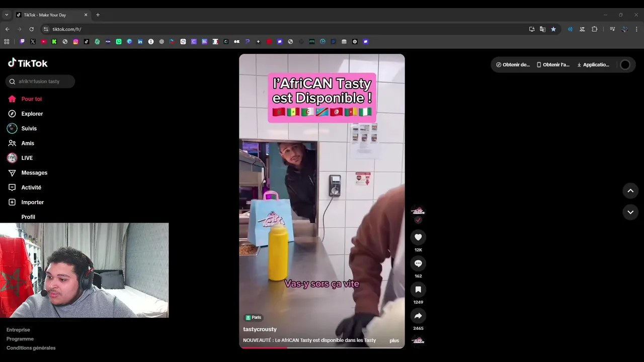Open the X bookmark in the bookmarks bar
Viewport: 644px width, 362px height.
(33, 42)
